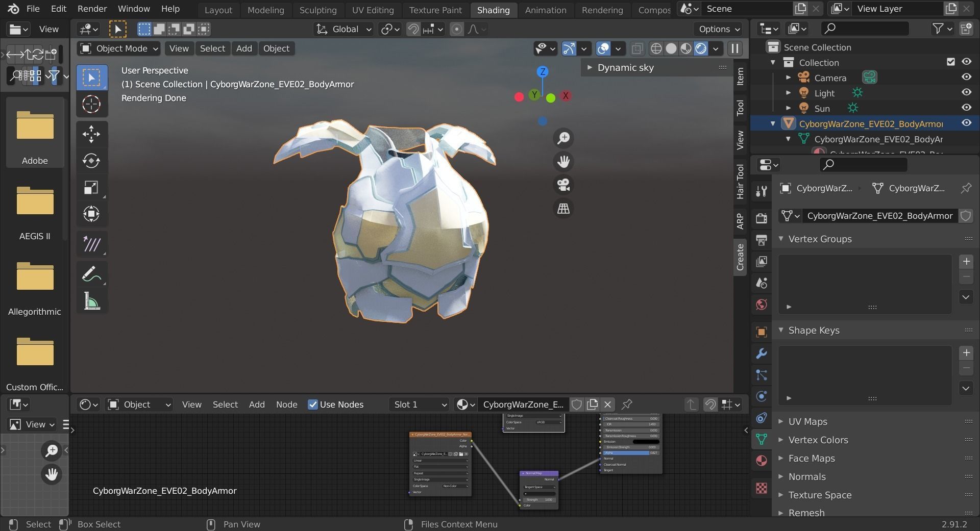This screenshot has height=531, width=980.
Task: Switch perspective/orthographic with the grid icon
Action: click(x=563, y=208)
